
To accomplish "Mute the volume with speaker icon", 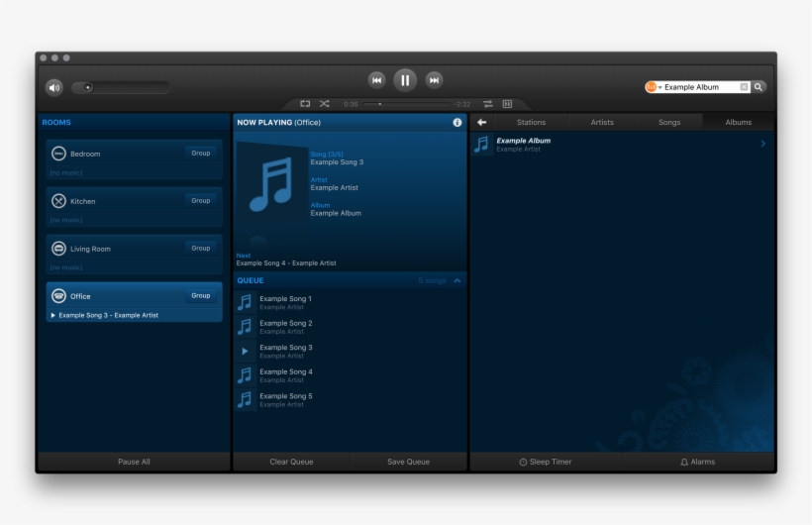I will tap(54, 87).
